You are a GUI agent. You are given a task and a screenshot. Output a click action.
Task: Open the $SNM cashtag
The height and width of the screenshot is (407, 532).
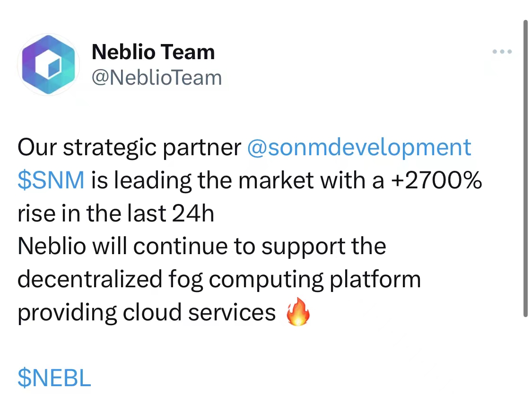pyautogui.click(x=51, y=180)
